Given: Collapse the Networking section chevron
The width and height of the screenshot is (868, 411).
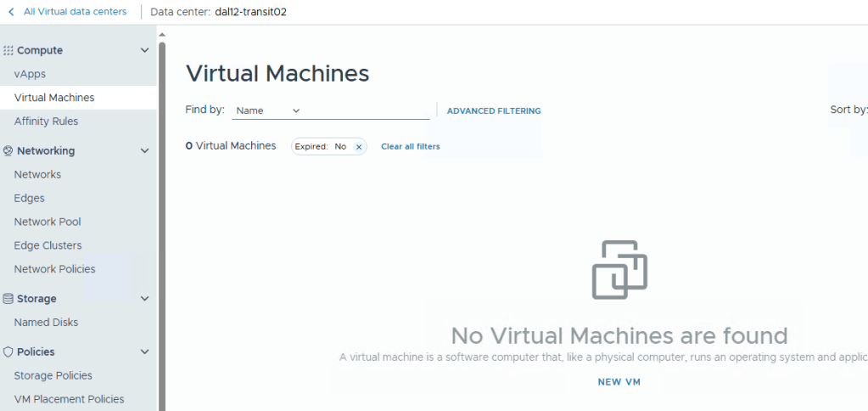Looking at the screenshot, I should click(x=144, y=151).
